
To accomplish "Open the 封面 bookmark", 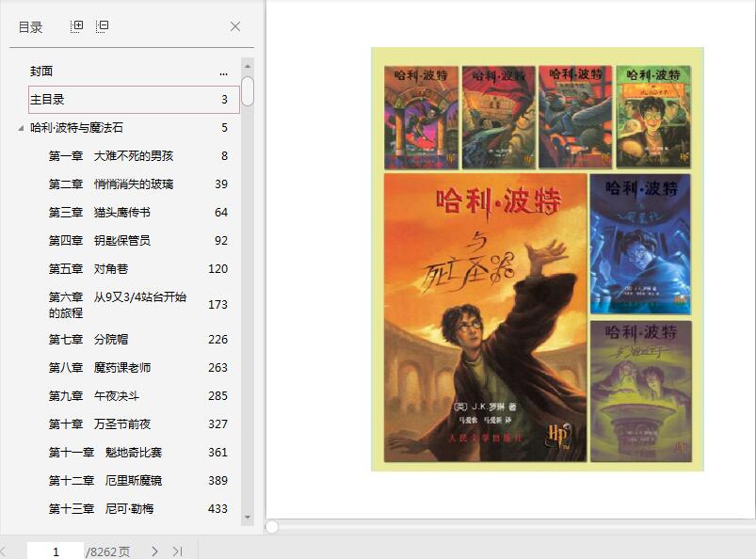I will pos(41,72).
